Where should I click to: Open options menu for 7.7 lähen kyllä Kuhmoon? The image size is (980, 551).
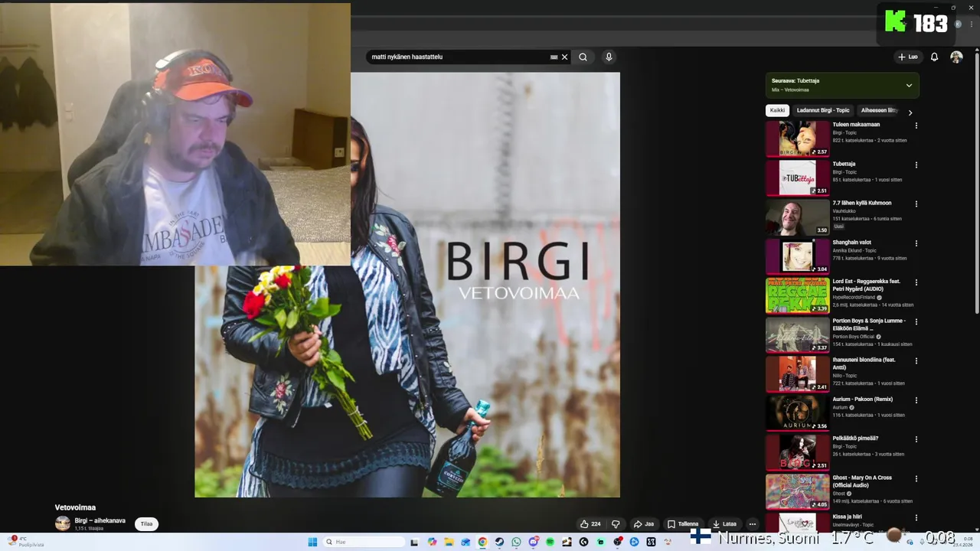pos(916,204)
